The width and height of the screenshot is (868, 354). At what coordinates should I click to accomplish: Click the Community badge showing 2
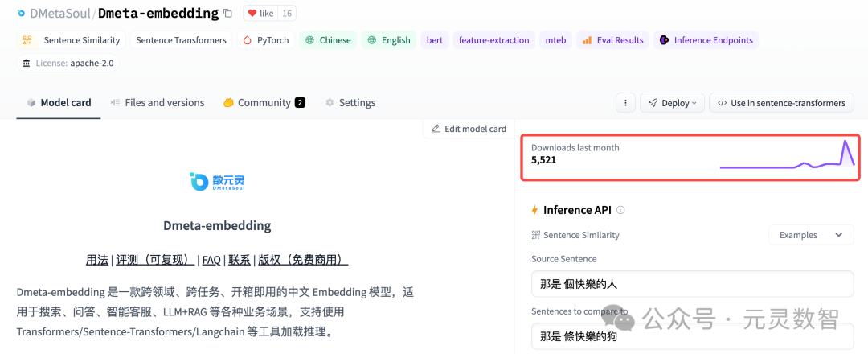(300, 102)
